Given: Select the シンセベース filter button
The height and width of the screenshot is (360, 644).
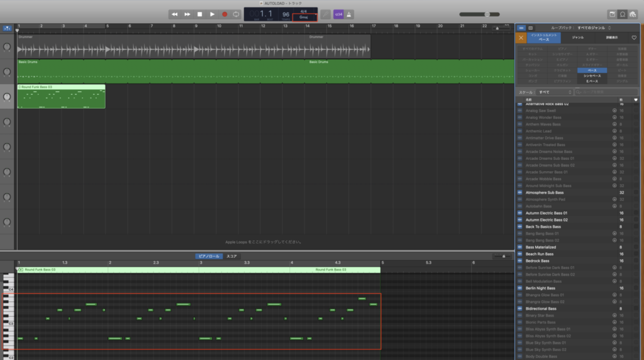Looking at the screenshot, I should (592, 76).
